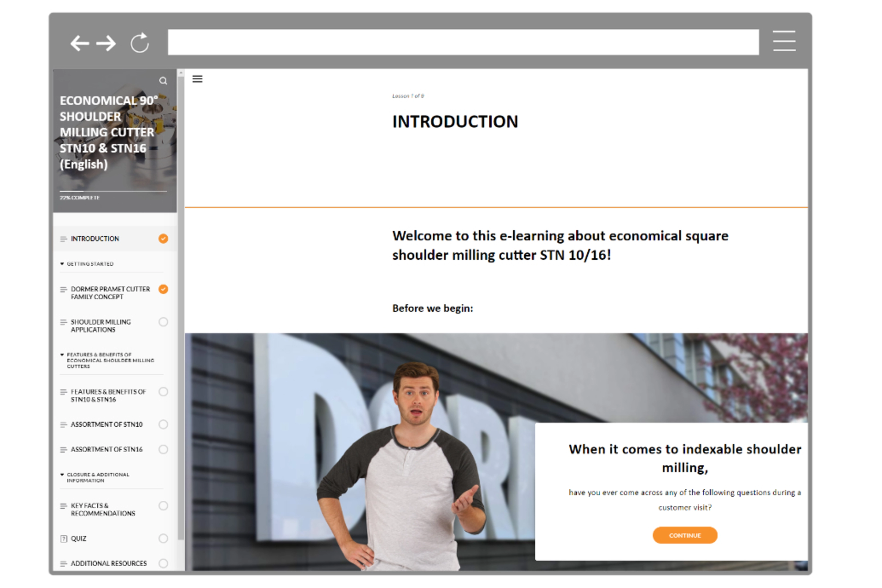Click the lesson icon beside Dormer Pramet Cutter Family Concept
The image size is (882, 588).
pyautogui.click(x=64, y=289)
